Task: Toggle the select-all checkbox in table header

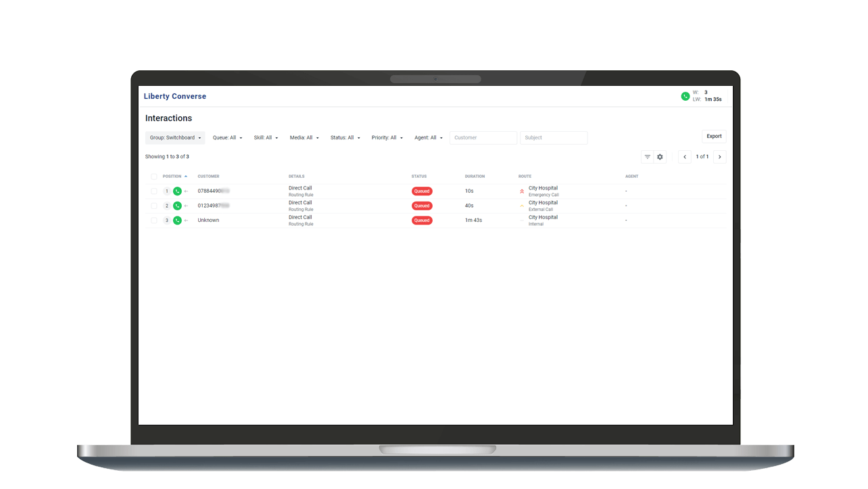Action: (x=153, y=176)
